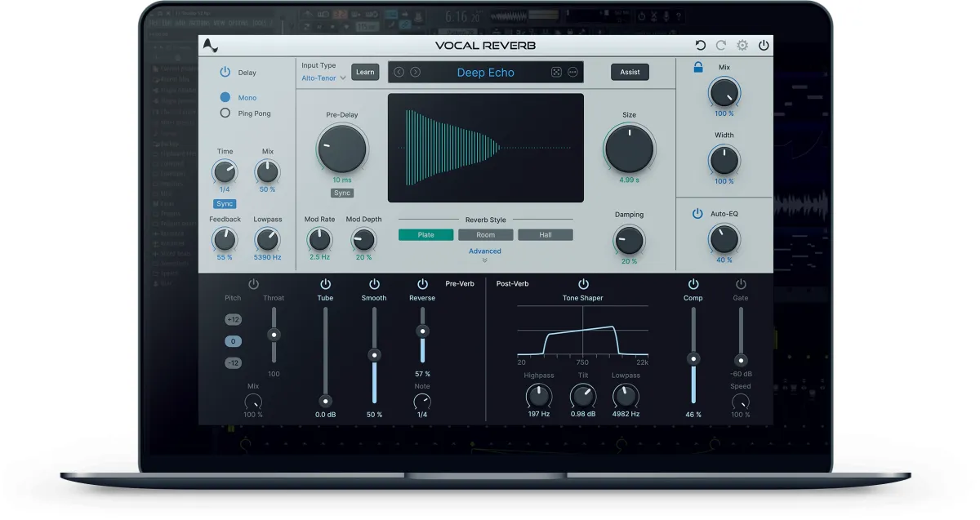Click the Feedback knob
The width and height of the screenshot is (980, 520).
click(x=225, y=239)
